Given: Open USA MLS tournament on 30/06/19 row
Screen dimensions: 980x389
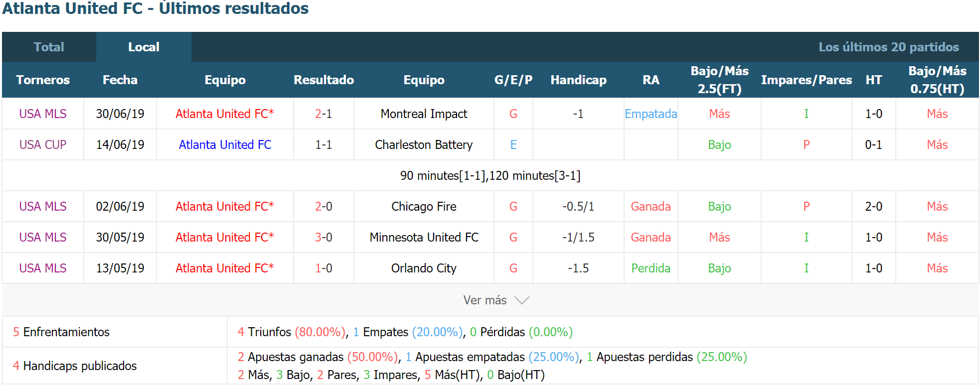Looking at the screenshot, I should (43, 114).
